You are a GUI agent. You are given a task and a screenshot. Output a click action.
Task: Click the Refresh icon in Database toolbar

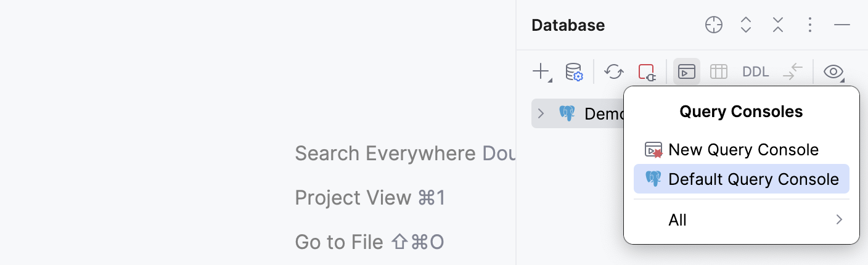click(x=614, y=71)
